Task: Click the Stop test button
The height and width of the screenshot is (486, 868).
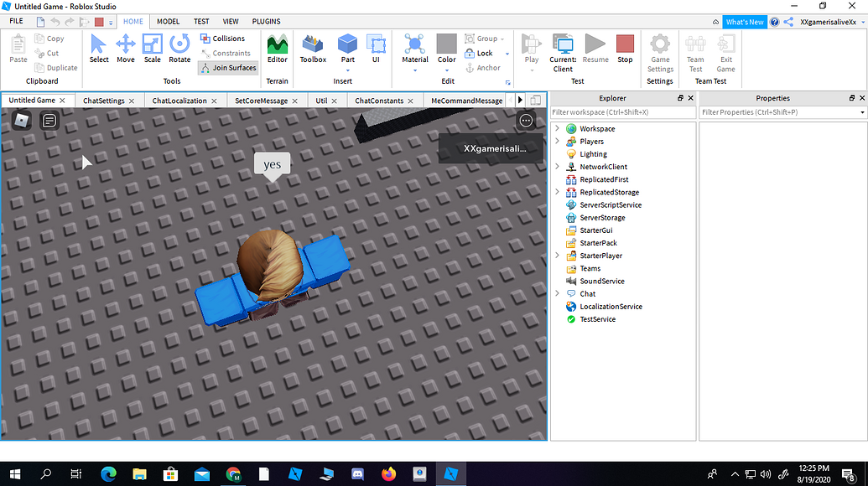Action: click(625, 49)
